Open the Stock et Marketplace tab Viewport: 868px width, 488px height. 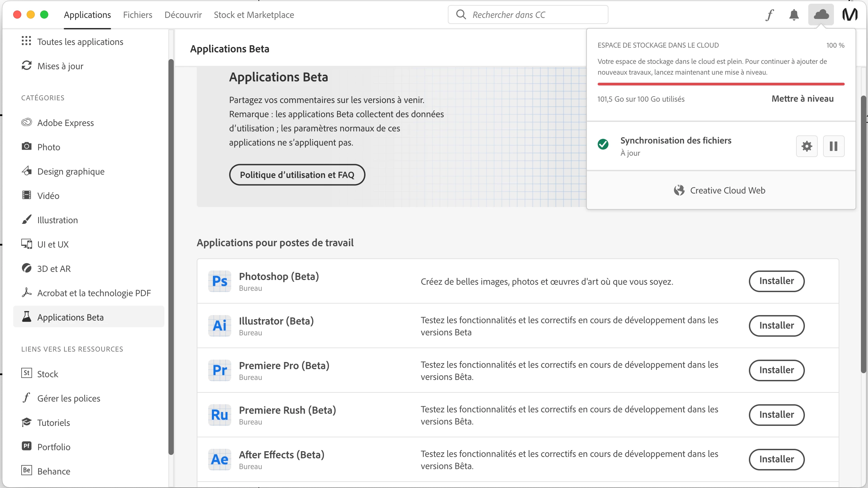[x=254, y=15]
